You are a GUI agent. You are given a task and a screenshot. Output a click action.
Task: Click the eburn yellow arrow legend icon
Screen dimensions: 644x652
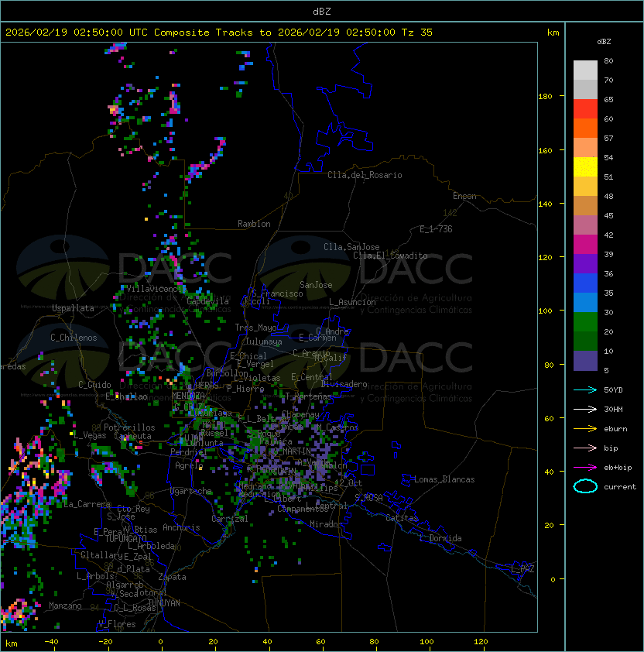(x=585, y=429)
